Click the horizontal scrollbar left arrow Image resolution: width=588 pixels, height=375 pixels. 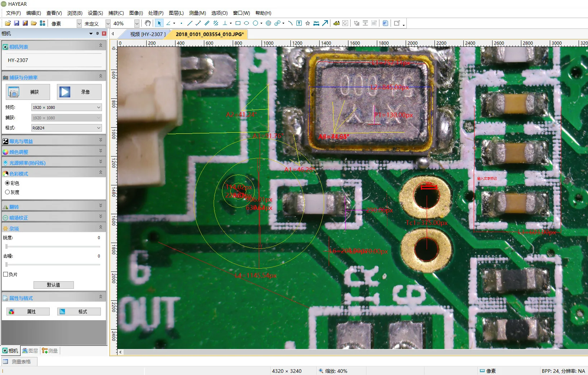pos(120,352)
